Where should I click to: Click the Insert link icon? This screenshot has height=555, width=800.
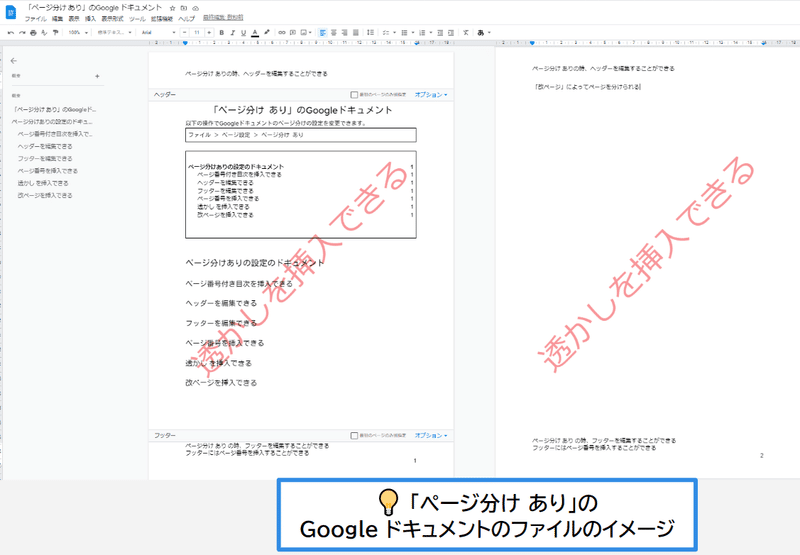(282, 33)
